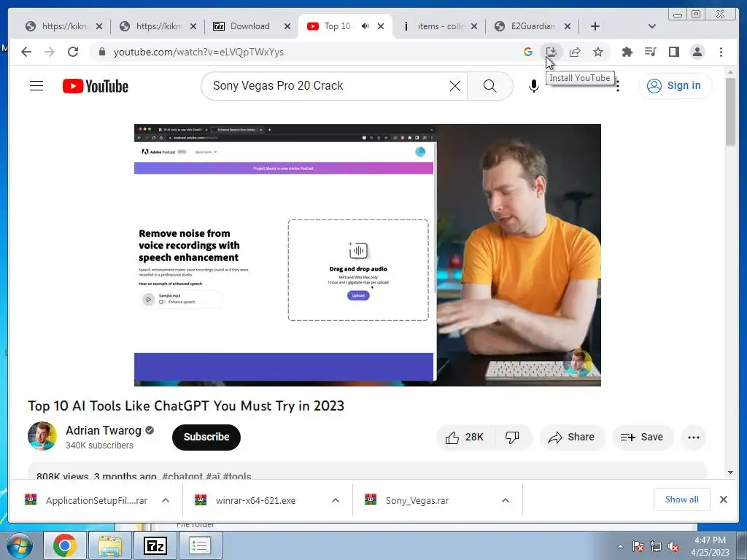Open 7-Zip from the taskbar

pos(155,545)
